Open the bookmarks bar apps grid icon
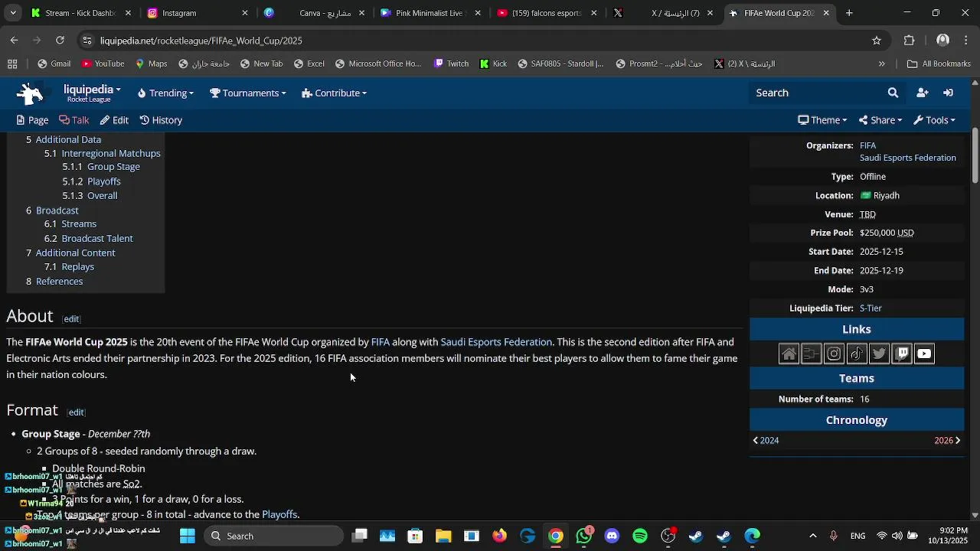The height and width of the screenshot is (551, 980). (12, 64)
